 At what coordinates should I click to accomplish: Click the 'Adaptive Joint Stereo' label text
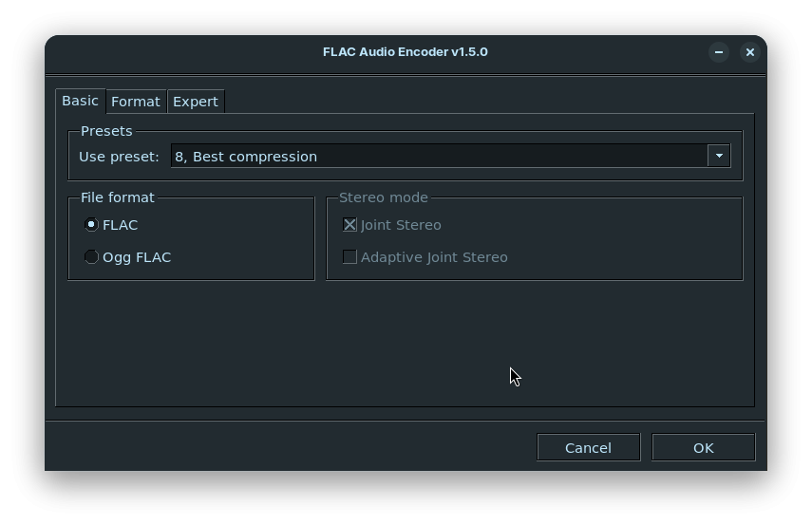point(434,257)
